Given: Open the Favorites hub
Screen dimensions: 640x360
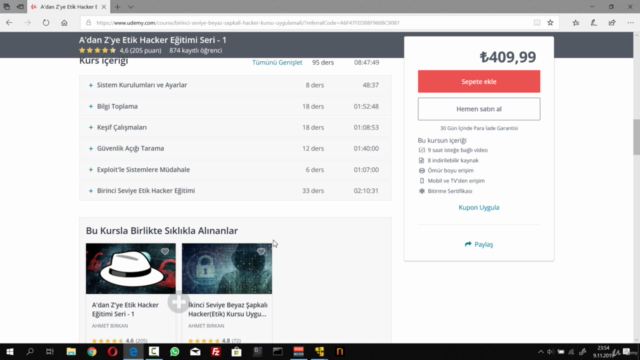Looking at the screenshot, I should click(576, 23).
